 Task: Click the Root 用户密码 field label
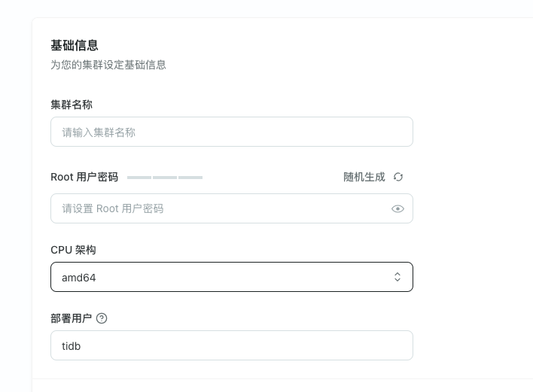click(x=84, y=177)
